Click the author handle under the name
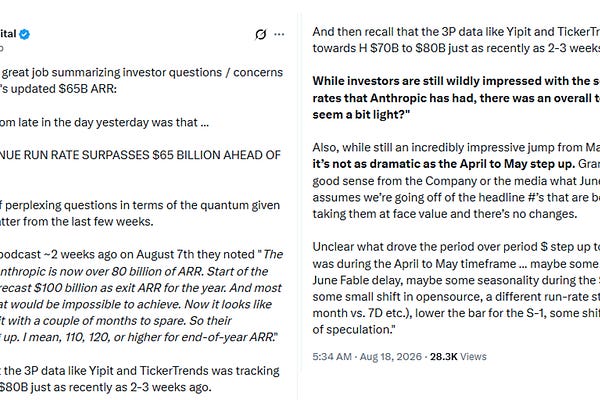The width and height of the screenshot is (600, 400). (2, 48)
